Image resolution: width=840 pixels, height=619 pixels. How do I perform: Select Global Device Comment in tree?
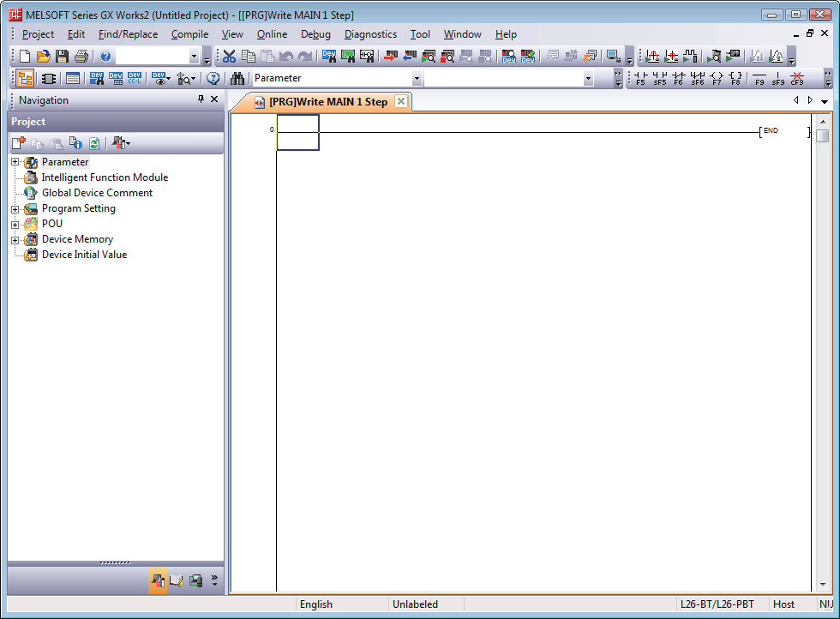pos(97,193)
